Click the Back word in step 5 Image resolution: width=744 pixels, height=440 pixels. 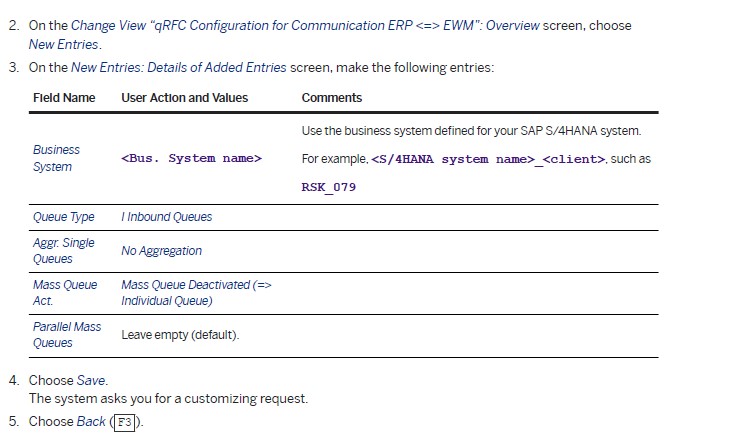[91, 421]
